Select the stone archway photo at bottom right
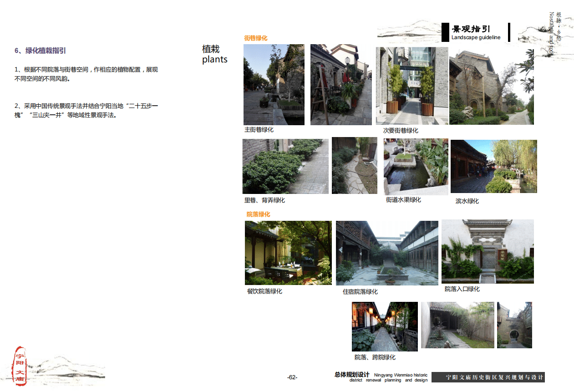Screen dimensions: 574x392 (x=514, y=325)
